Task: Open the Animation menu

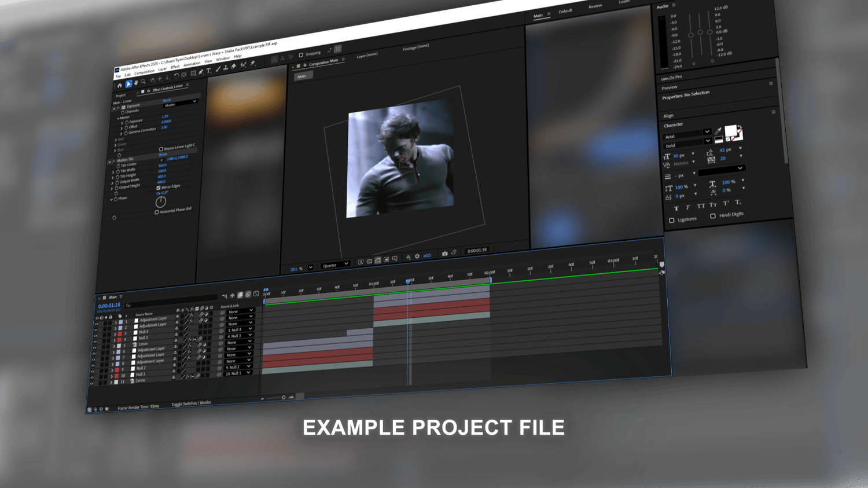Action: click(x=192, y=64)
